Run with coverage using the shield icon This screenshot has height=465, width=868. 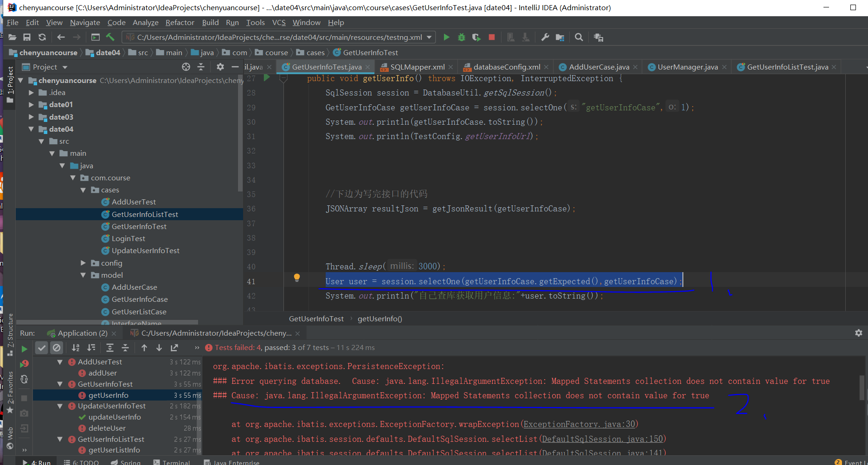(x=476, y=37)
